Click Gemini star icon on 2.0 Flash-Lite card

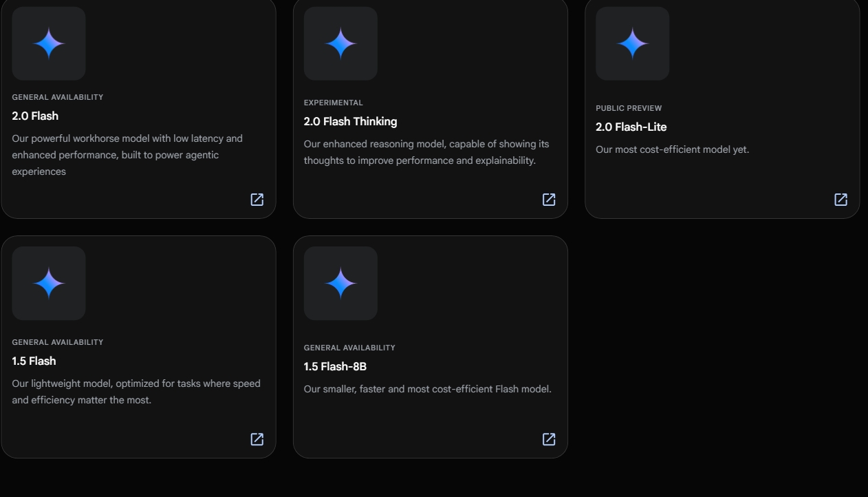[x=632, y=43]
